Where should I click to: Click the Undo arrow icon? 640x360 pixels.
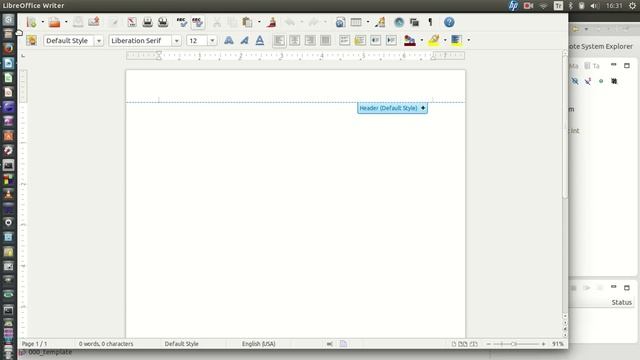coord(290,22)
